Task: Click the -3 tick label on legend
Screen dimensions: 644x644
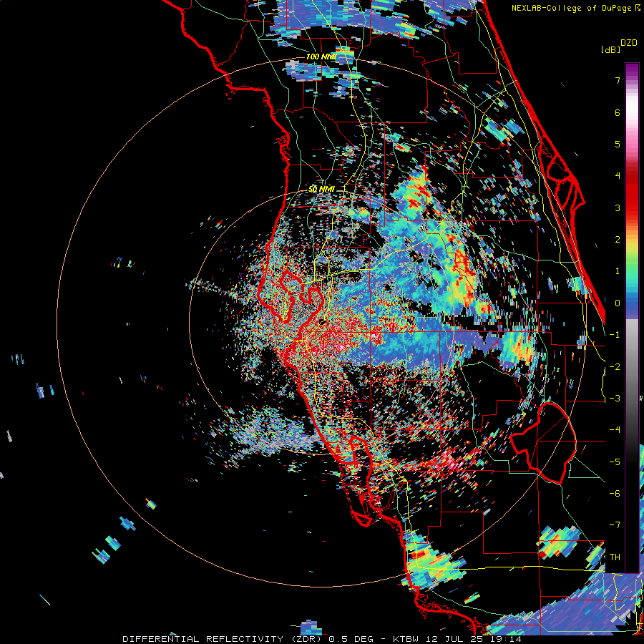Action: pyautogui.click(x=615, y=399)
